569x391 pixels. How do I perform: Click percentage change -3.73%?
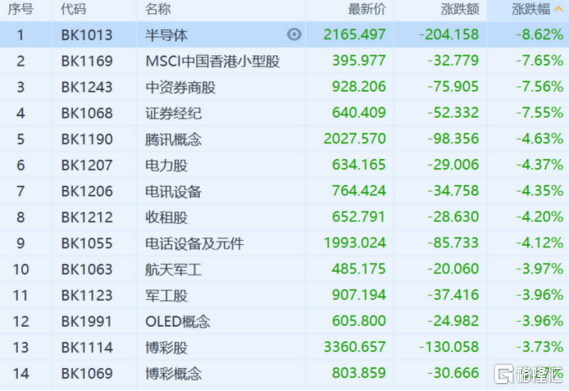click(x=540, y=347)
